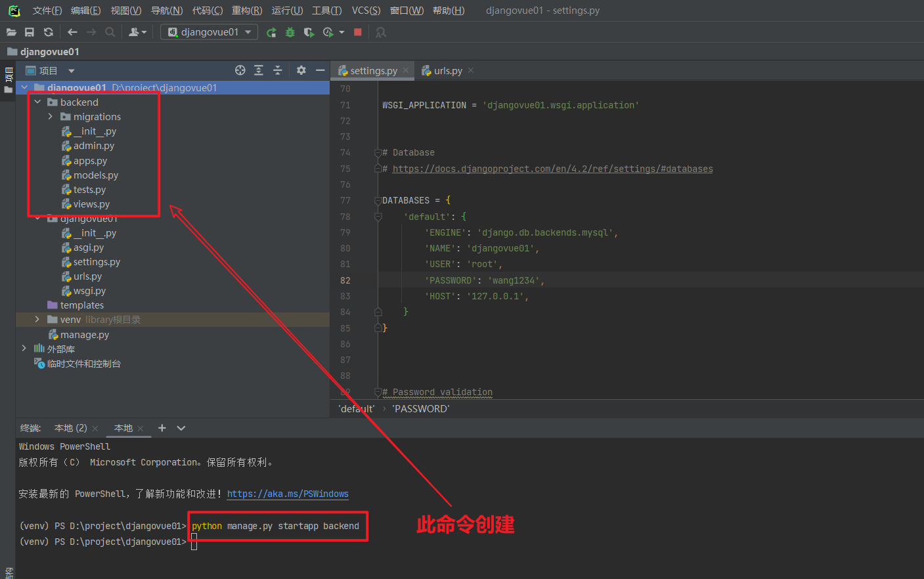Viewport: 924px width, 579px height.
Task: Open the user account dropdown icon
Action: click(137, 32)
